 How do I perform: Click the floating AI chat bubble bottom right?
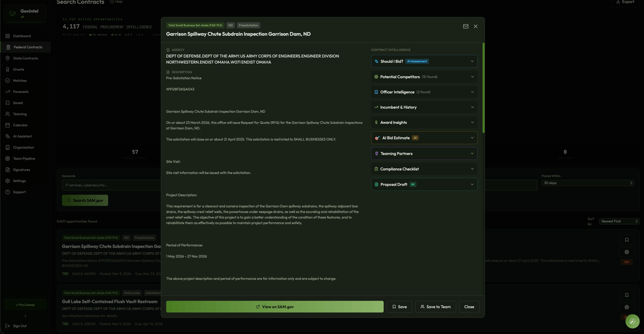click(633, 321)
